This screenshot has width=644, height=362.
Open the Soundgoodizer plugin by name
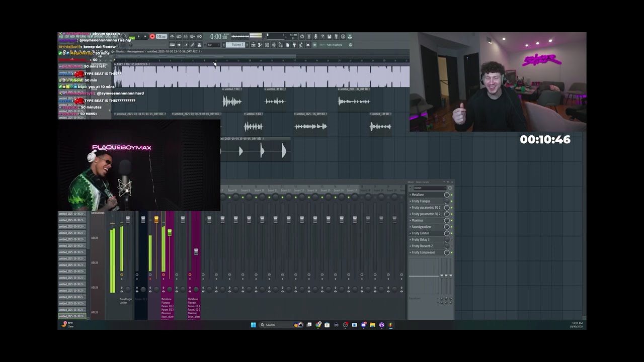click(422, 227)
